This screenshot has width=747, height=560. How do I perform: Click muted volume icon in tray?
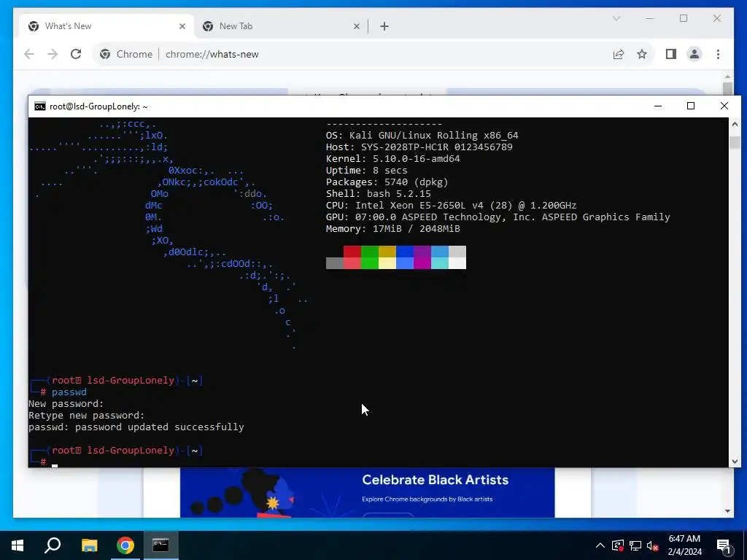[x=653, y=545]
